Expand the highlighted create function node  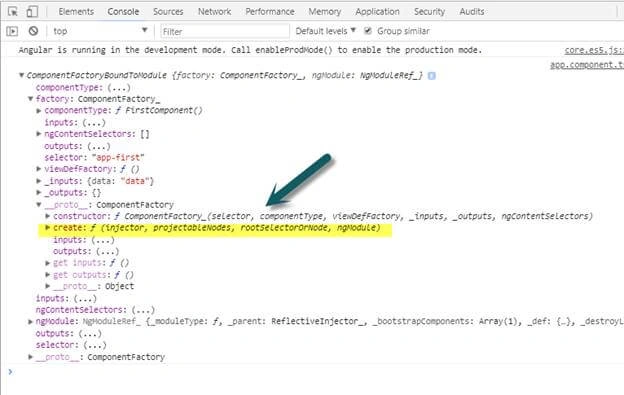(48, 228)
